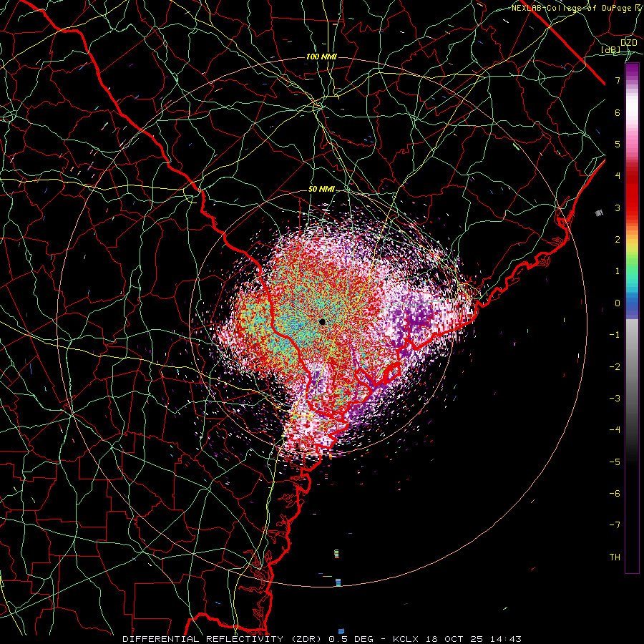Pick the purple band atop the color bar

coord(632,70)
